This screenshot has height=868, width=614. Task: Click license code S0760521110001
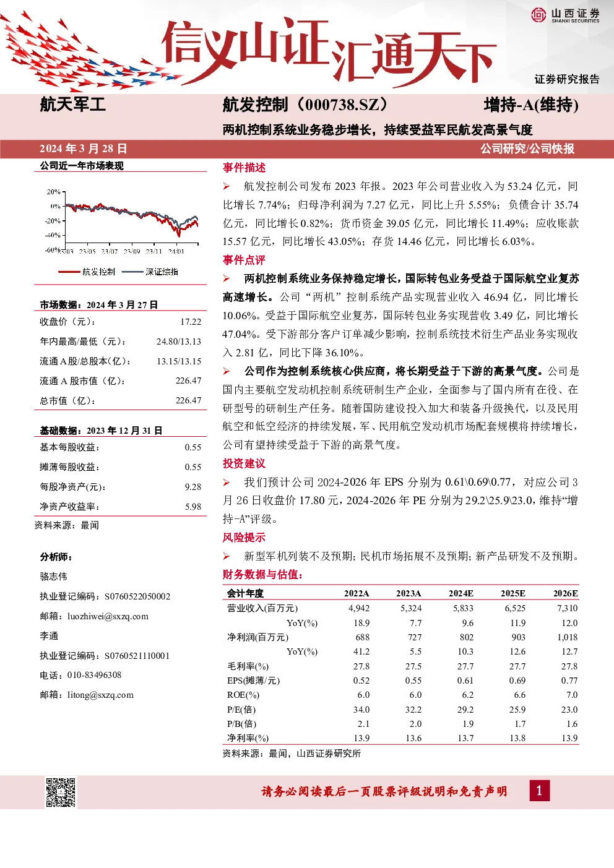pos(137,656)
